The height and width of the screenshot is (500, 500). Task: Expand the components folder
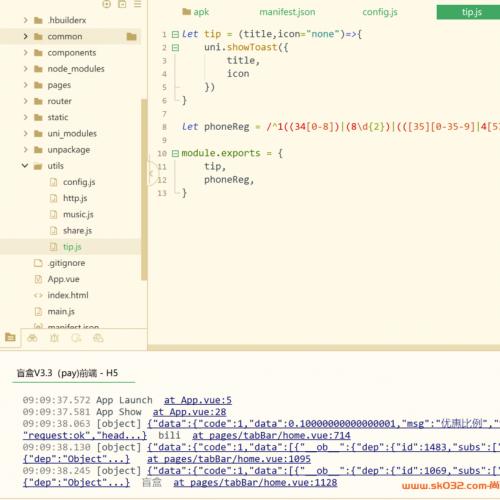coord(26,52)
